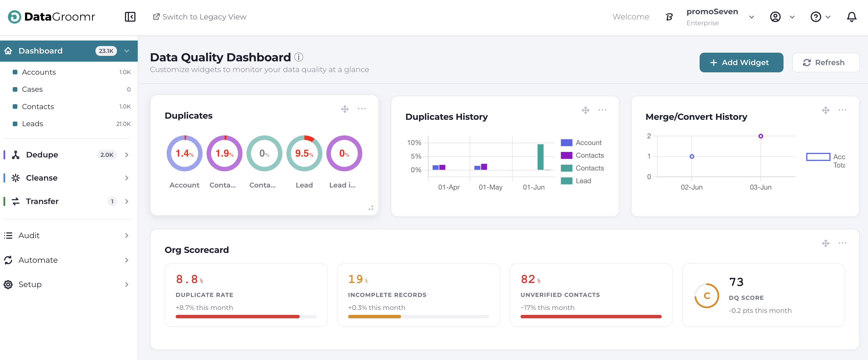868x360 pixels.
Task: Collapse the sidebar panel icon
Action: (130, 16)
